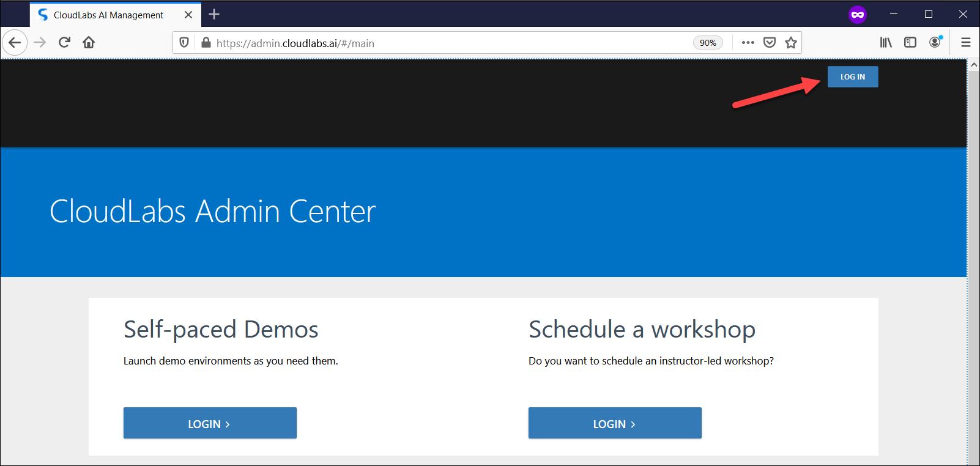
Task: Open a new tab with the plus icon
Action: coord(214,14)
